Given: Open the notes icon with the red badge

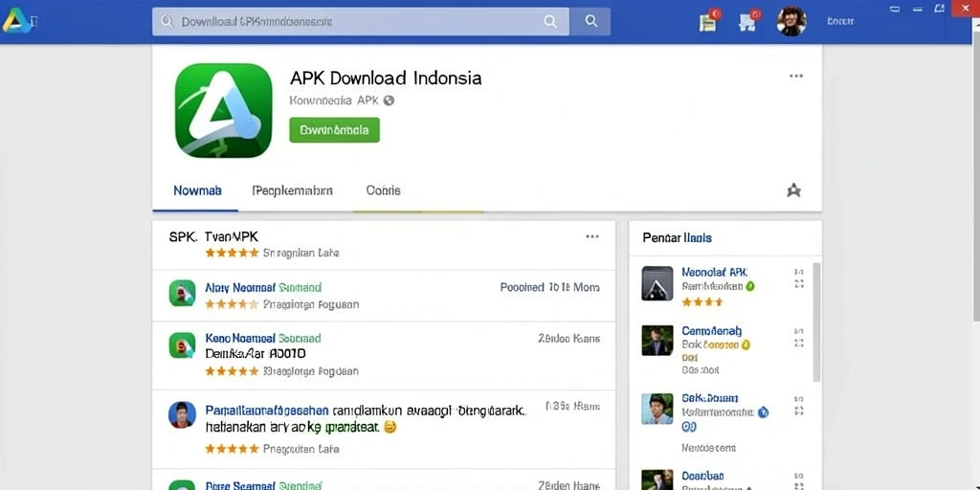Looking at the screenshot, I should click(708, 21).
